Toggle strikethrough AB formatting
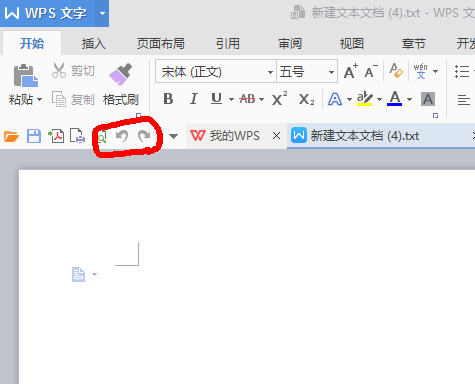This screenshot has width=475, height=384. (x=247, y=99)
